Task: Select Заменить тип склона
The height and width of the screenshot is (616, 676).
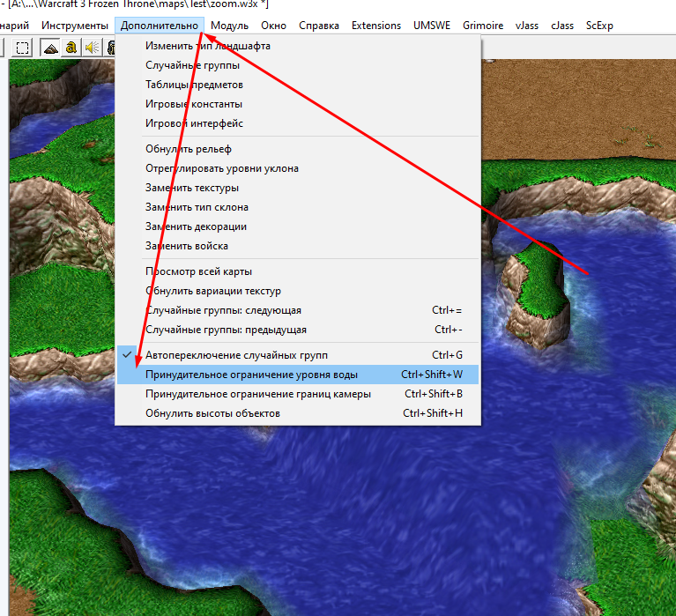Action: click(x=298, y=207)
